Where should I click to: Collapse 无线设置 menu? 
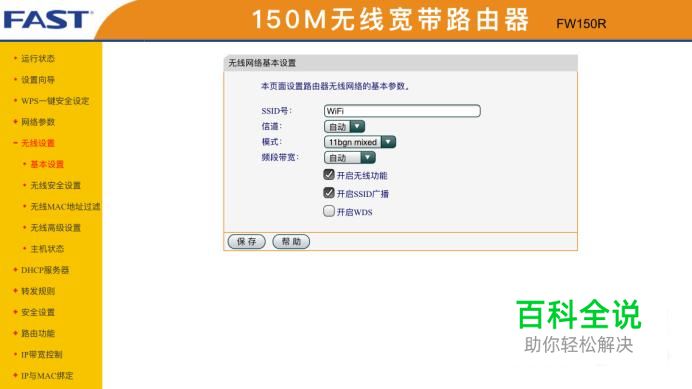38,143
